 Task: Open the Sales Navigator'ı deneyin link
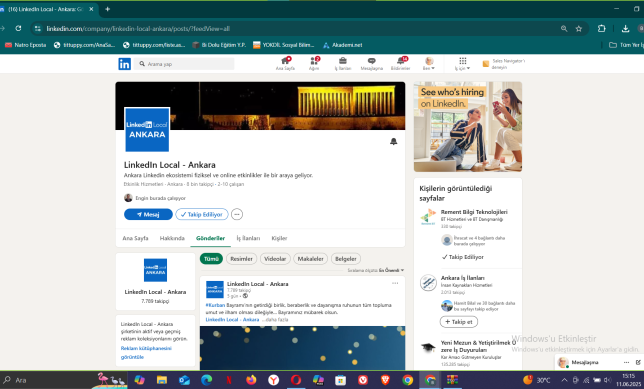[x=504, y=64]
